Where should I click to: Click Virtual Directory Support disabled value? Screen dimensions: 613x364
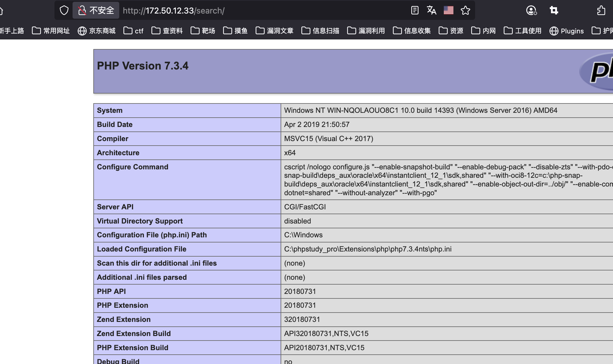(297, 221)
